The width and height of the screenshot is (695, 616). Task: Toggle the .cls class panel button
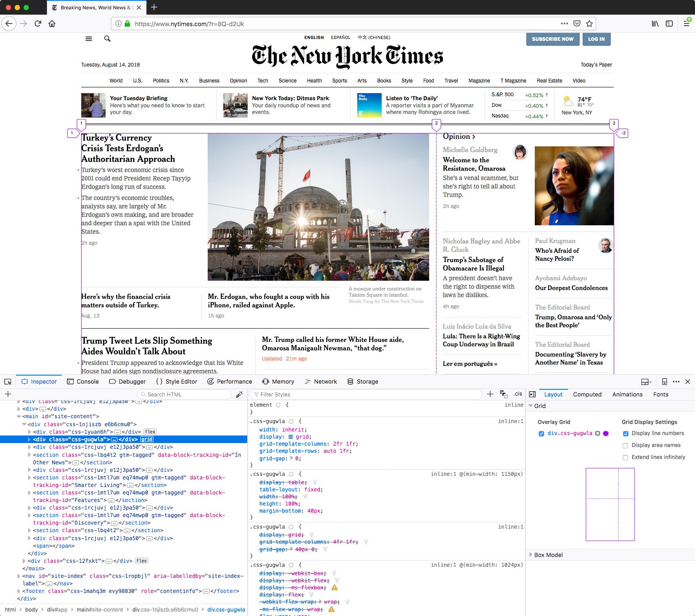point(518,394)
